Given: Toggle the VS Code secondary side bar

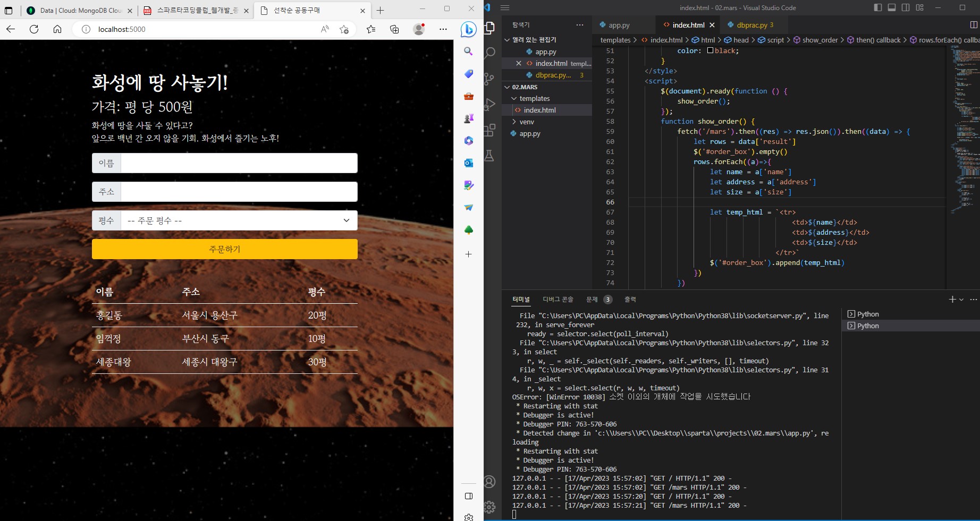Looking at the screenshot, I should pyautogui.click(x=906, y=7).
